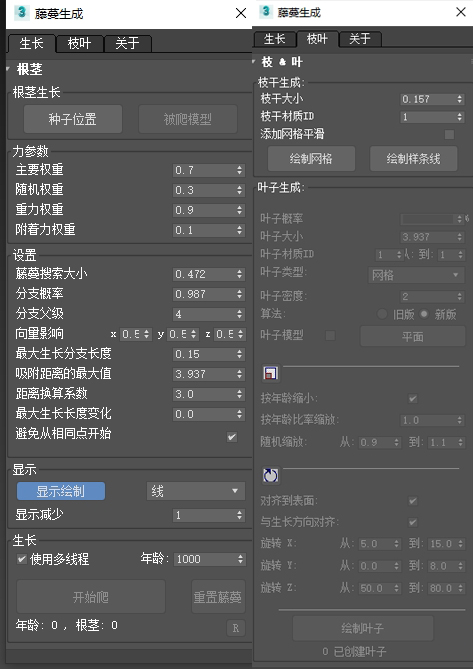This screenshot has height=669, width=473.
Task: Click the 3ds Max logo in left window title
Action: pos(21,13)
